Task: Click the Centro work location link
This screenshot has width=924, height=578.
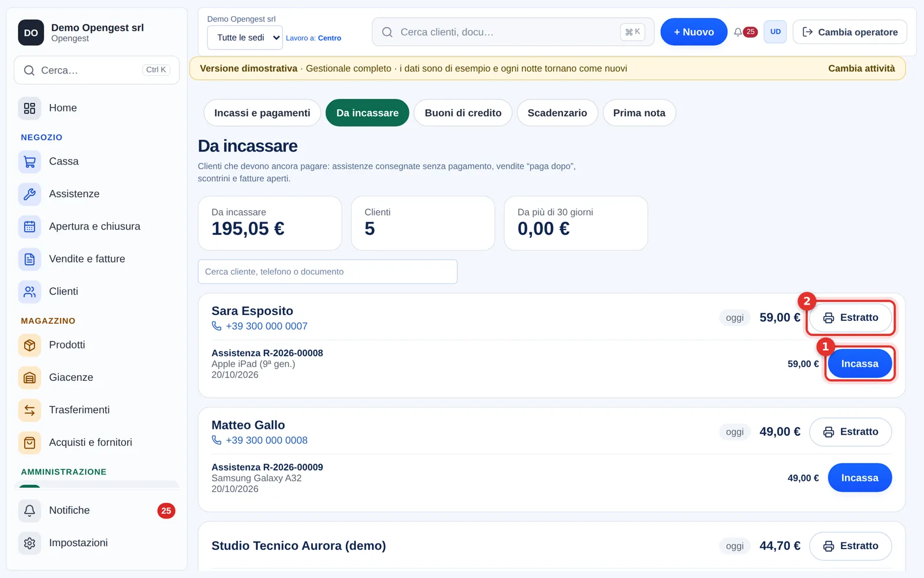Action: click(x=329, y=38)
